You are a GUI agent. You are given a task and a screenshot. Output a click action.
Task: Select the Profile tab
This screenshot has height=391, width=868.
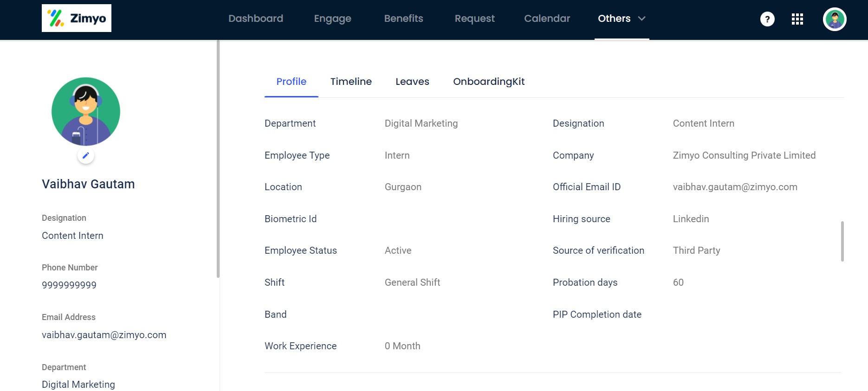(291, 82)
